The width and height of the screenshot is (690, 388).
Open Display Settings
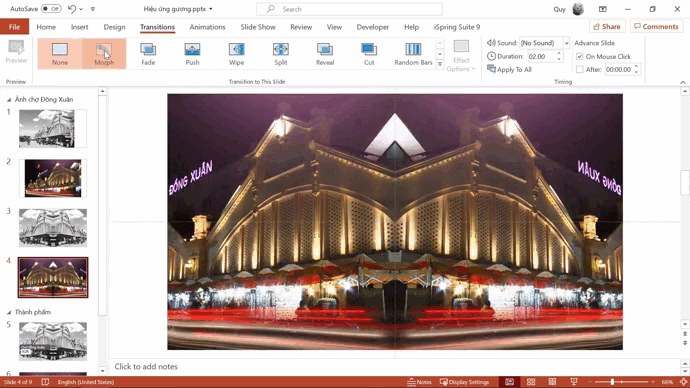coord(464,382)
